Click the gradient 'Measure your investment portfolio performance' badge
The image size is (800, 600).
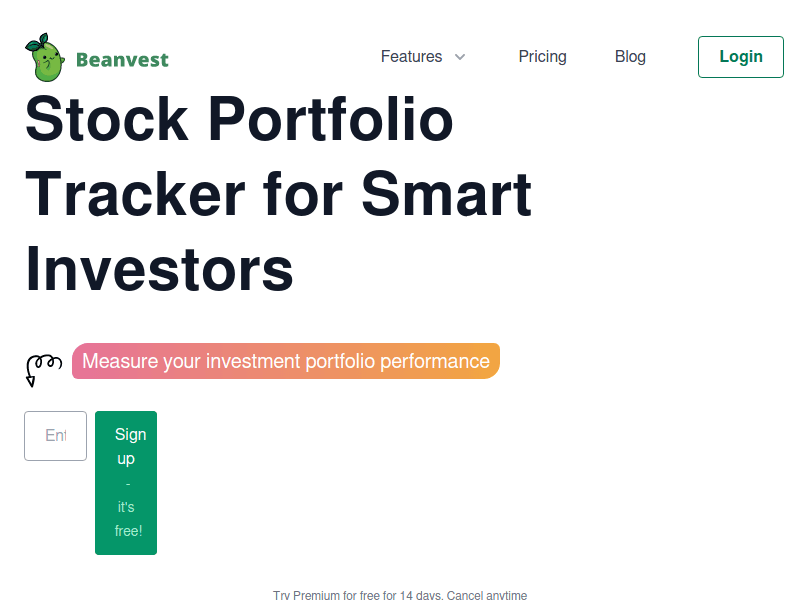pyautogui.click(x=285, y=361)
